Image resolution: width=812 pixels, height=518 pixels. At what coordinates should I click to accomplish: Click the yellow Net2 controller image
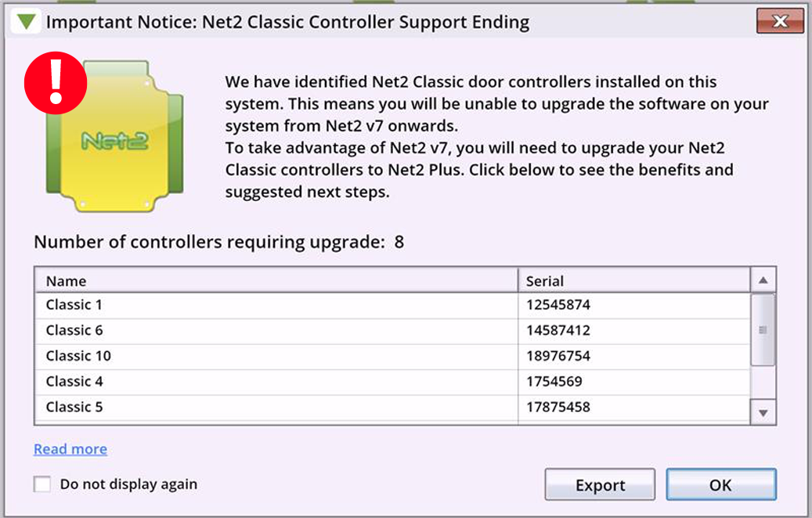pos(115,136)
